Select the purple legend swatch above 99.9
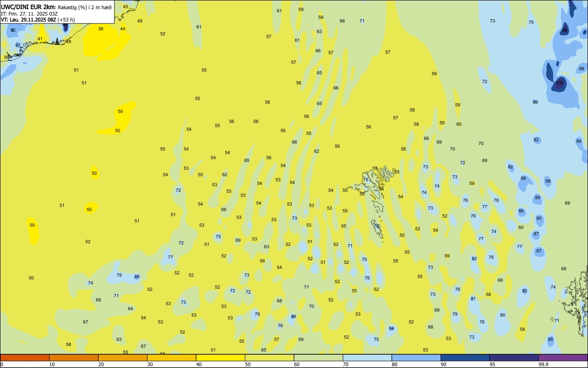 [x=563, y=357]
